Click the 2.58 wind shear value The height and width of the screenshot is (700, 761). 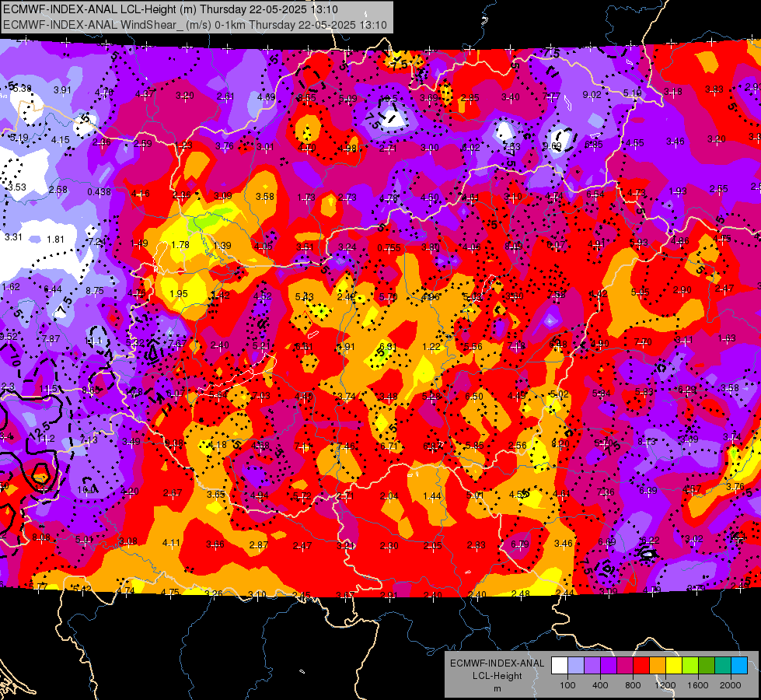tap(58, 190)
